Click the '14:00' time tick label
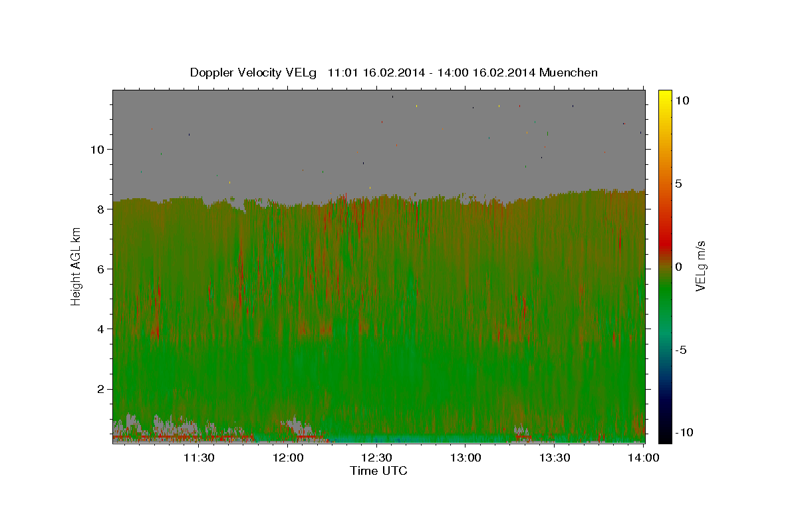Image resolution: width=798 pixels, height=532 pixels. coord(644,458)
